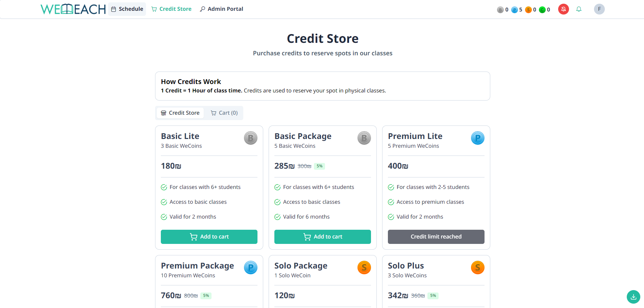Select the Credit Store tab
644x308 pixels.
click(180, 113)
